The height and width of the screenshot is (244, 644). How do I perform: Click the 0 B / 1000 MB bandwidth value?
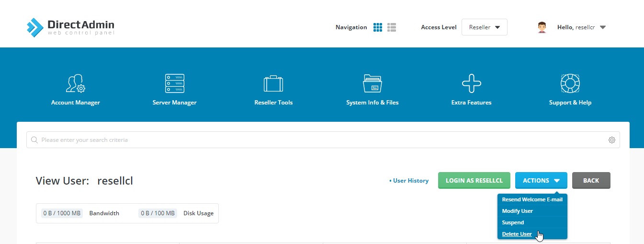click(x=62, y=213)
